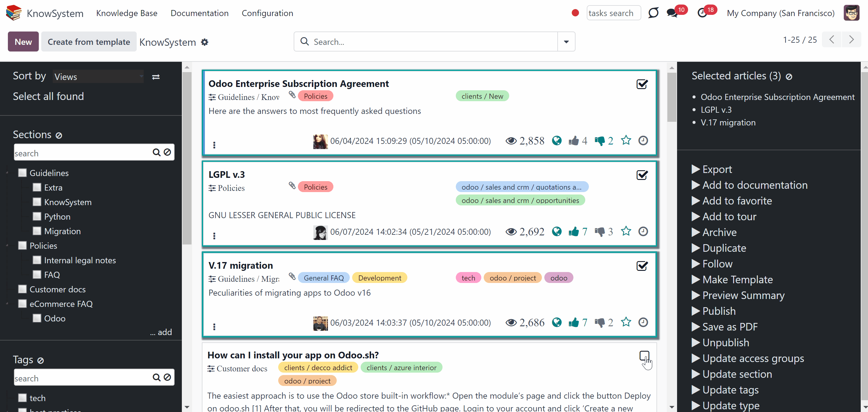Open three-dot menu of V.17 migration

pos(214,327)
